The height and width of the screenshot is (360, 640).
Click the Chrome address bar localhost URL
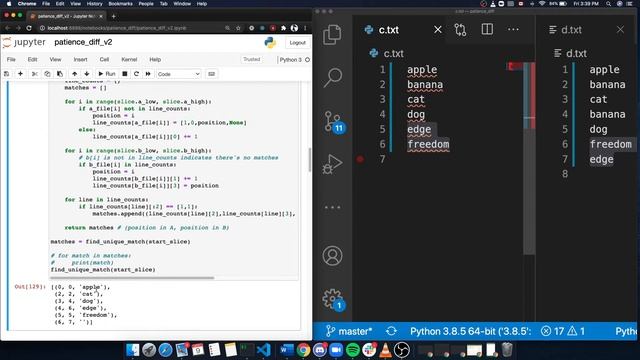click(x=116, y=28)
